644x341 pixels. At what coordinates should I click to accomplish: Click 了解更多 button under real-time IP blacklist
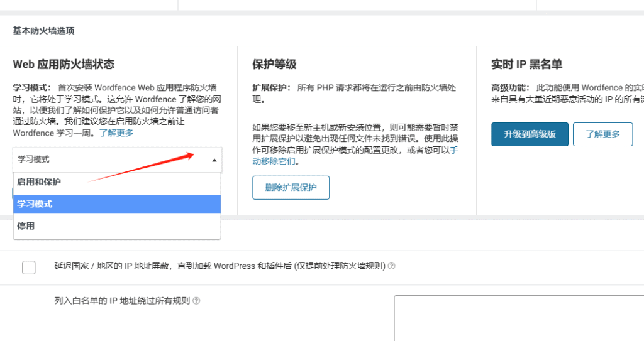pyautogui.click(x=602, y=134)
